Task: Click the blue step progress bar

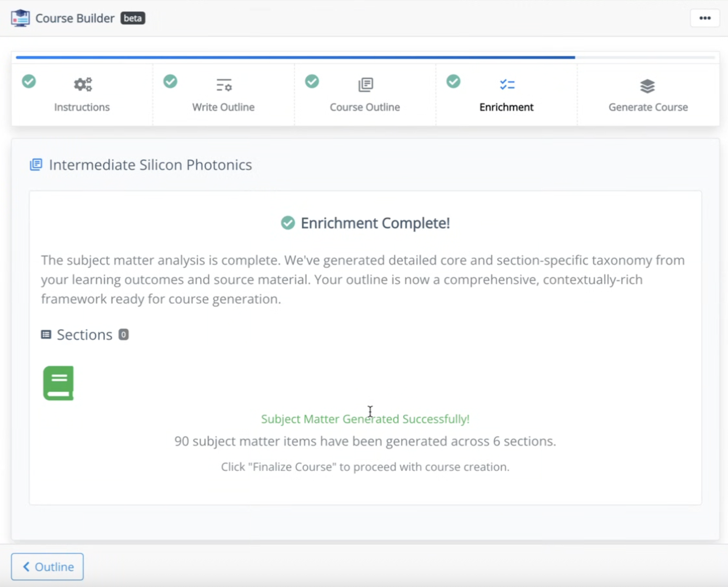Action: (x=295, y=57)
